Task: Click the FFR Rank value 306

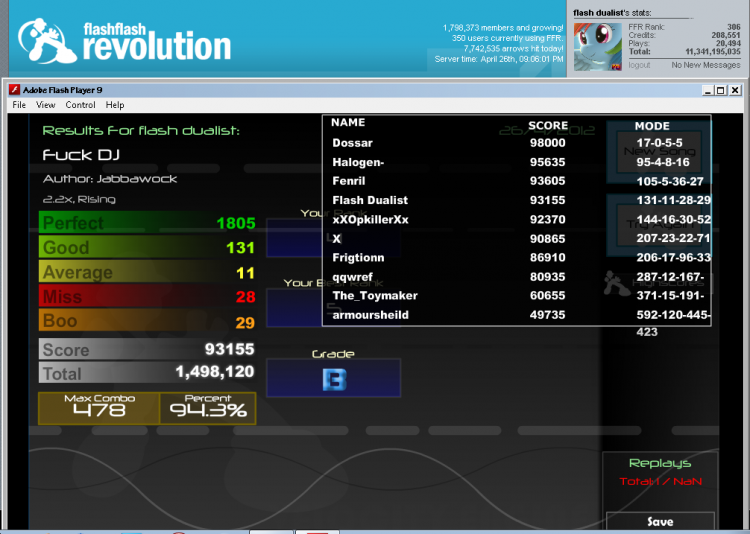Action: pyautogui.click(x=733, y=27)
